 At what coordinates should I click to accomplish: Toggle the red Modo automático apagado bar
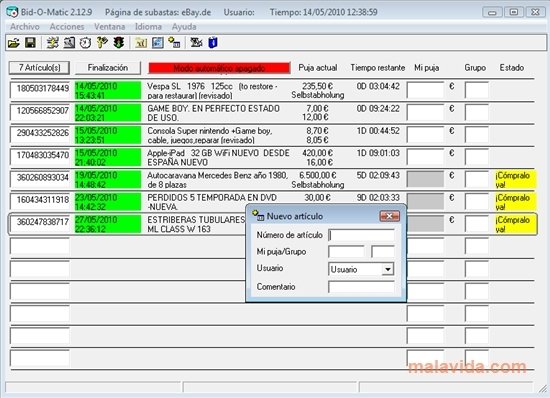(219, 68)
